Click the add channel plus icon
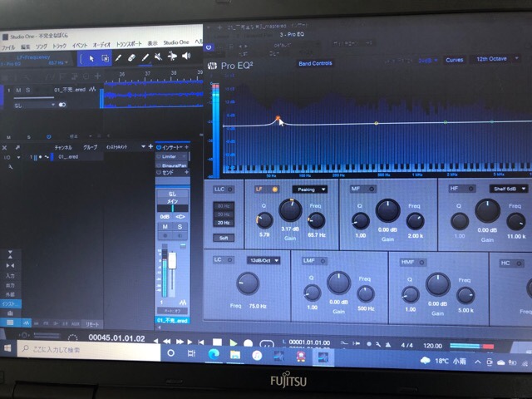The image size is (532, 399). 150,146
